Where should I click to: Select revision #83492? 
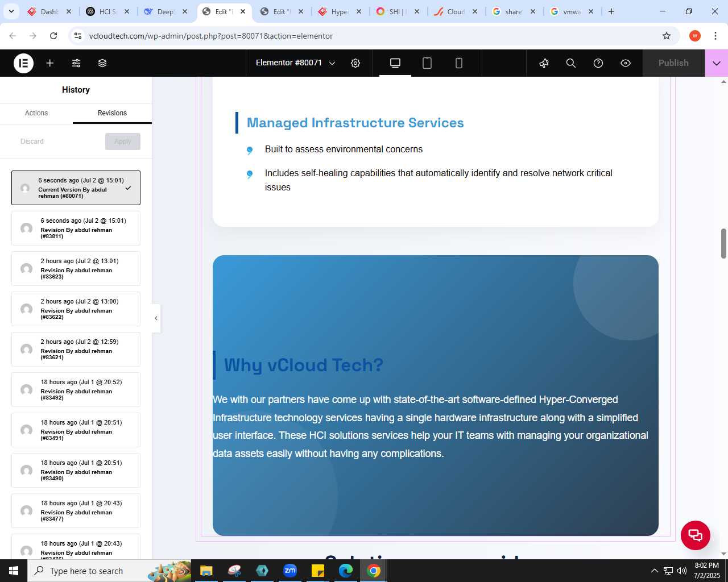pyautogui.click(x=76, y=389)
